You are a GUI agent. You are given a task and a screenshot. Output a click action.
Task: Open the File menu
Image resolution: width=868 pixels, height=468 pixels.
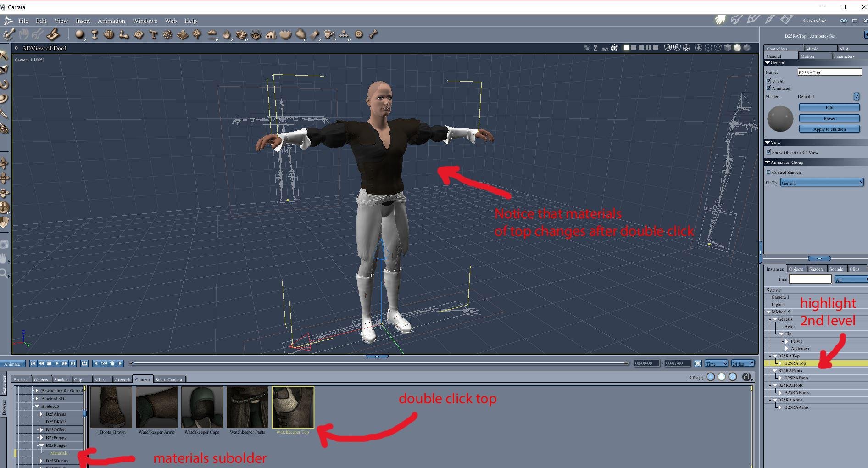pyautogui.click(x=23, y=21)
